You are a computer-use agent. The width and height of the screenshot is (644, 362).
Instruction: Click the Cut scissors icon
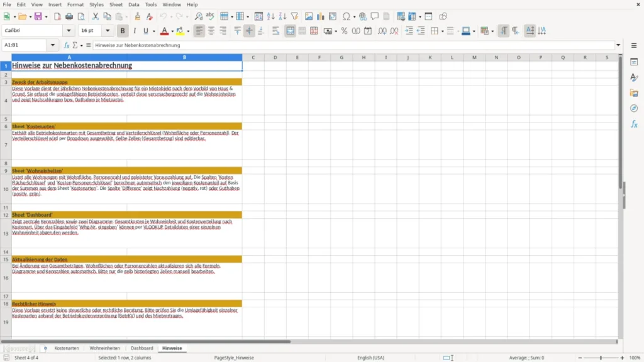96,16
